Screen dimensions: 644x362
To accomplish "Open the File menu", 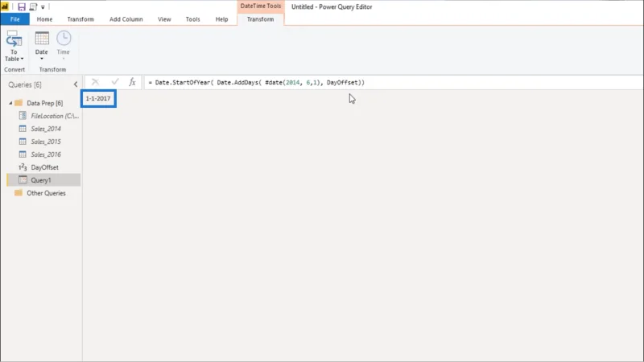I will pyautogui.click(x=14, y=19).
